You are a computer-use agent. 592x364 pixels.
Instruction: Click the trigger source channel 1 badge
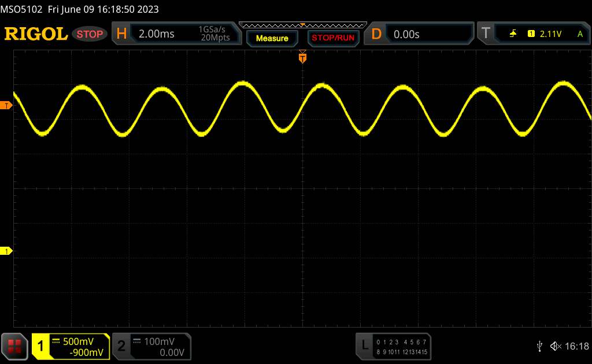(531, 34)
